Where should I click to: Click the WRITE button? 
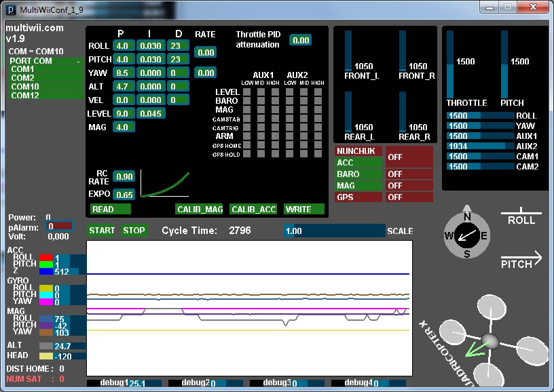[x=303, y=210]
